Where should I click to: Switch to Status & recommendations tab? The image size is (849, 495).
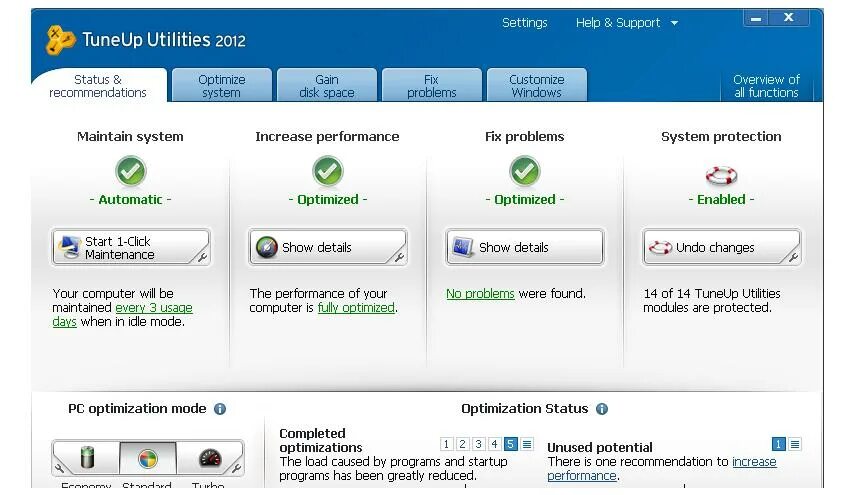pos(98,86)
